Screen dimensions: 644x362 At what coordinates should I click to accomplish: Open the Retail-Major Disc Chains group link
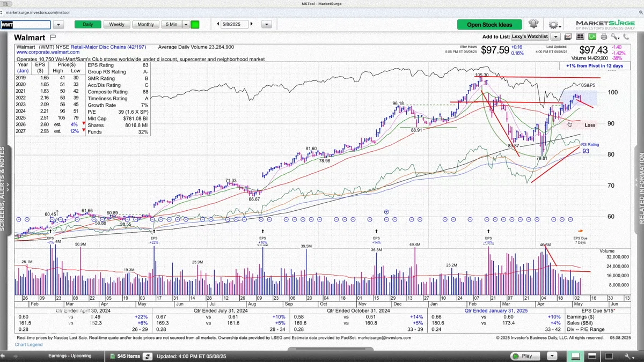(109, 47)
